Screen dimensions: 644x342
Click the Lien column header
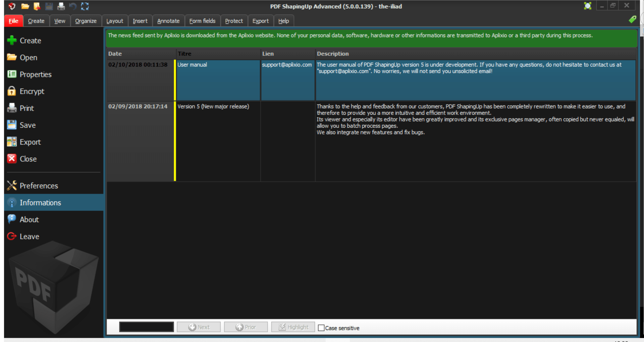click(288, 54)
